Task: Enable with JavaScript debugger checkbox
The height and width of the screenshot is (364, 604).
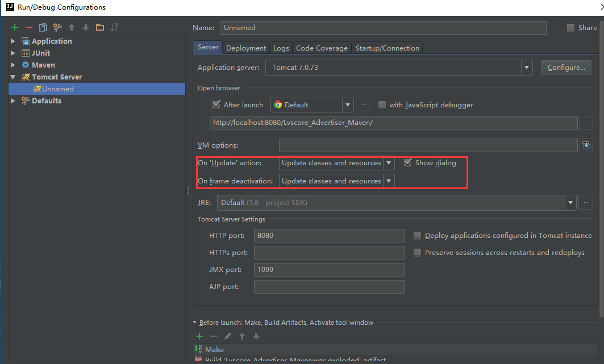Action: pos(382,104)
